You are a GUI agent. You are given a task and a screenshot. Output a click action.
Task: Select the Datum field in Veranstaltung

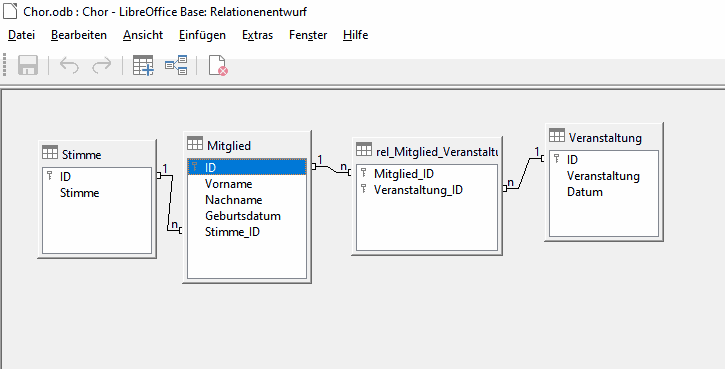pos(603,192)
